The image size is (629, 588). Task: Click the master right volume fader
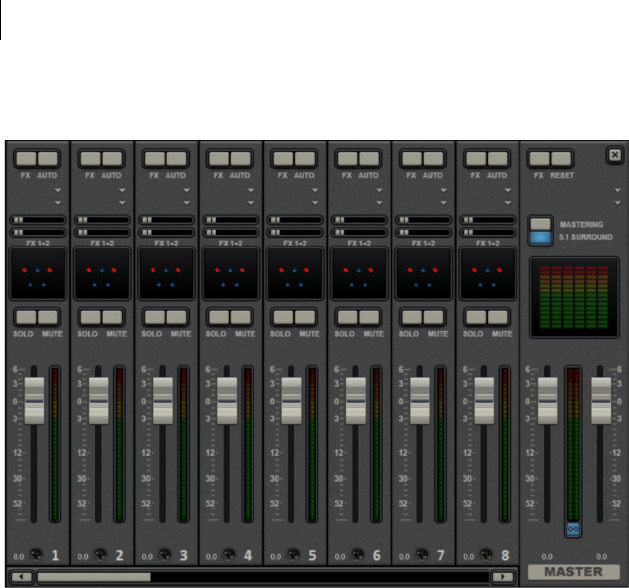601,401
